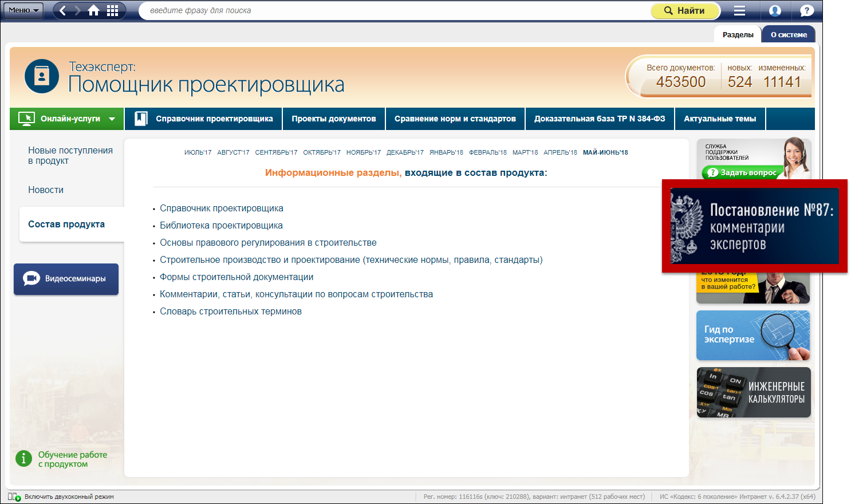The image size is (851, 504).
Task: Switch to the О системе tab
Action: 789,34
